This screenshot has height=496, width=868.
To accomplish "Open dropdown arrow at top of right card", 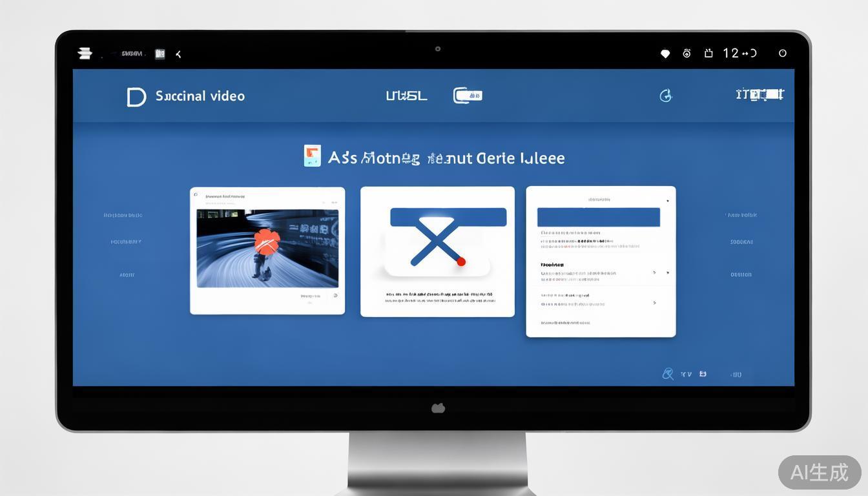I will 667,201.
